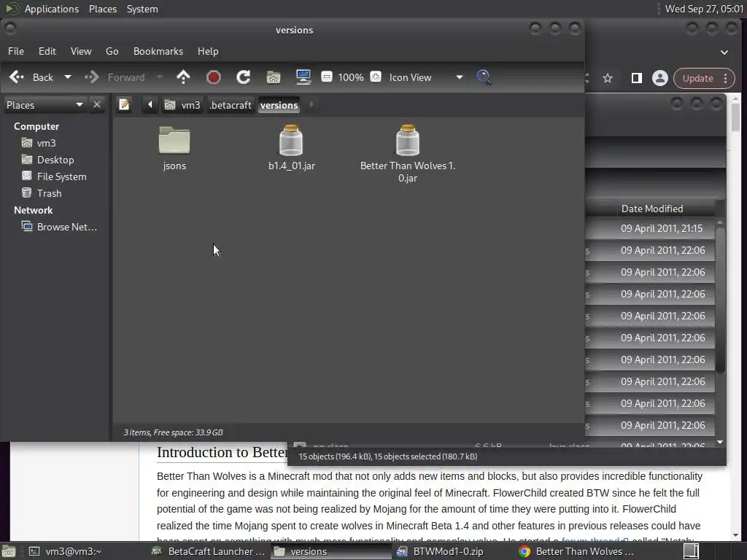The width and height of the screenshot is (747, 560).
Task: Open Computer via monitor toolbar icon
Action: click(303, 77)
